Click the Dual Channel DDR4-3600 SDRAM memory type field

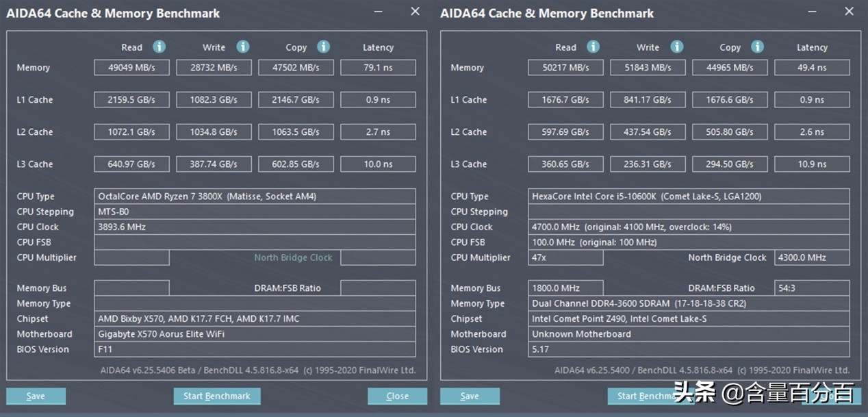[x=689, y=303]
